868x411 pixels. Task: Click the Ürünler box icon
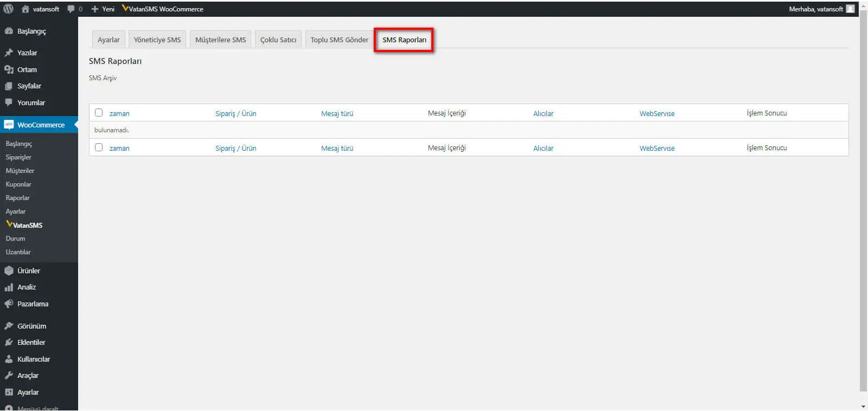9,271
